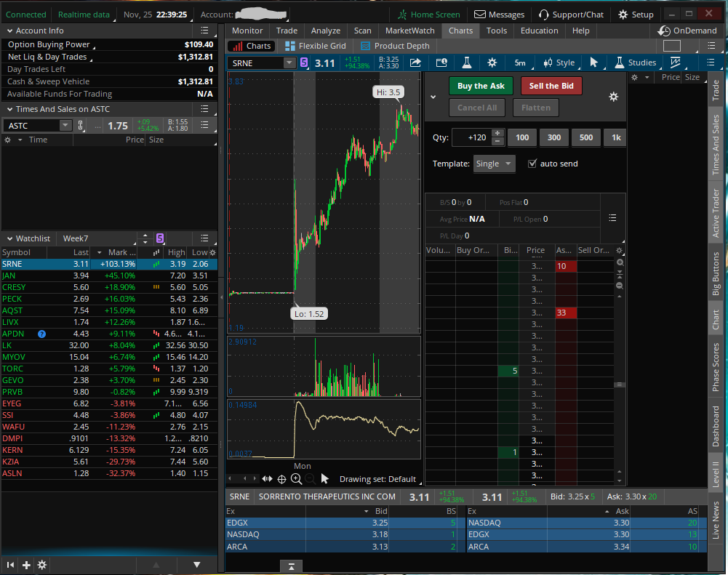Click Buy the Ask button

click(481, 86)
